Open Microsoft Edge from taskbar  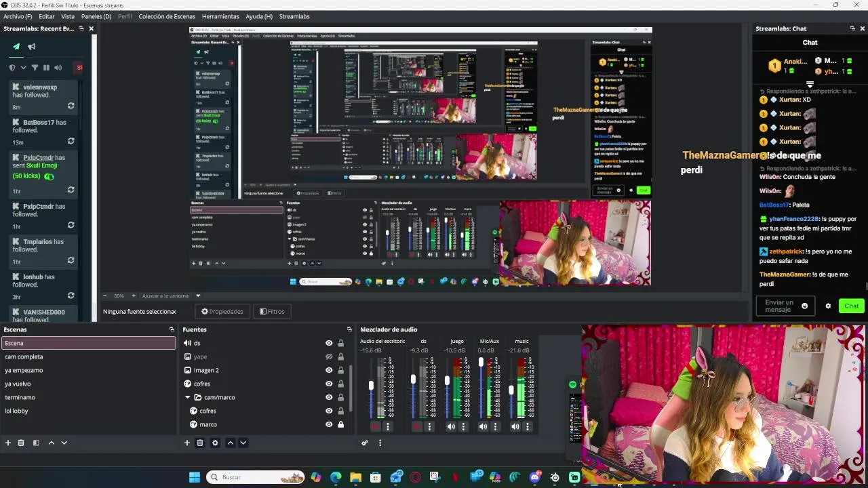(336, 477)
